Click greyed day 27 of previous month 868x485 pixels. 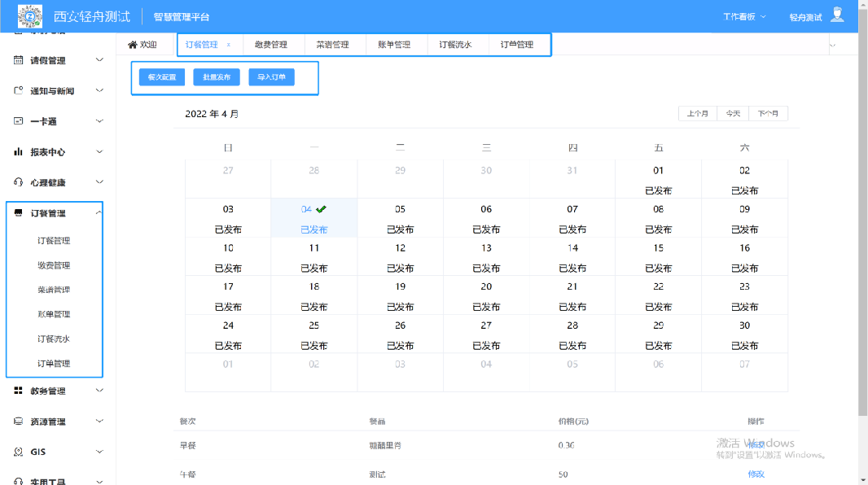[x=228, y=179]
